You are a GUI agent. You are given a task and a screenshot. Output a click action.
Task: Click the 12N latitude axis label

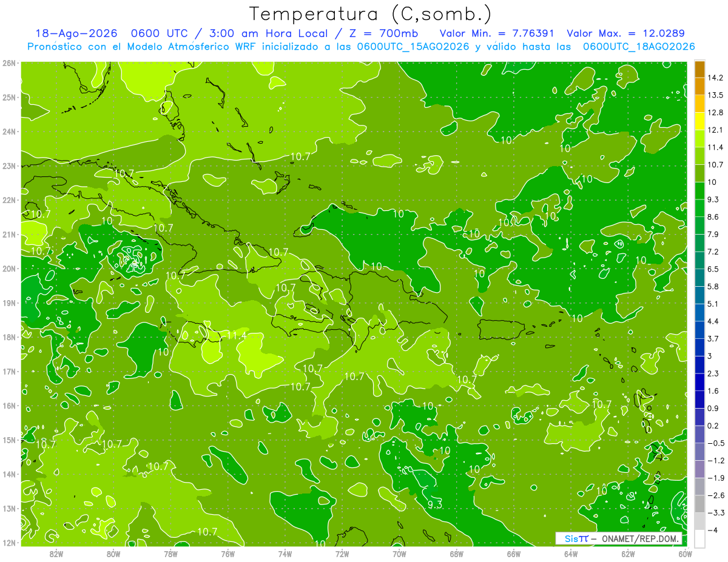coord(8,543)
